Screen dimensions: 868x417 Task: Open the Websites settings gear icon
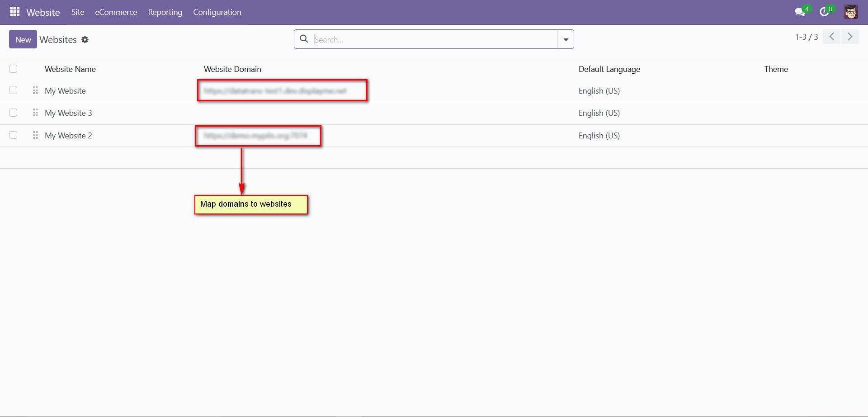tap(85, 40)
